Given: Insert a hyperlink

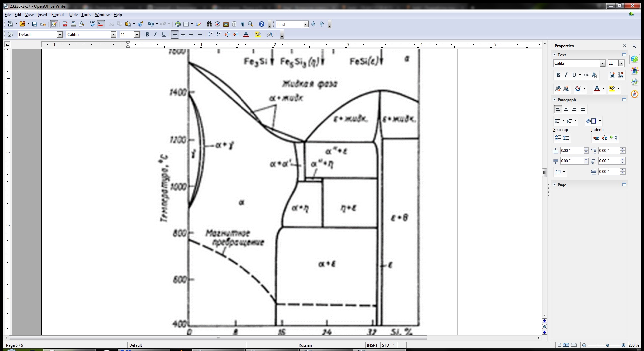Looking at the screenshot, I should click(x=178, y=24).
